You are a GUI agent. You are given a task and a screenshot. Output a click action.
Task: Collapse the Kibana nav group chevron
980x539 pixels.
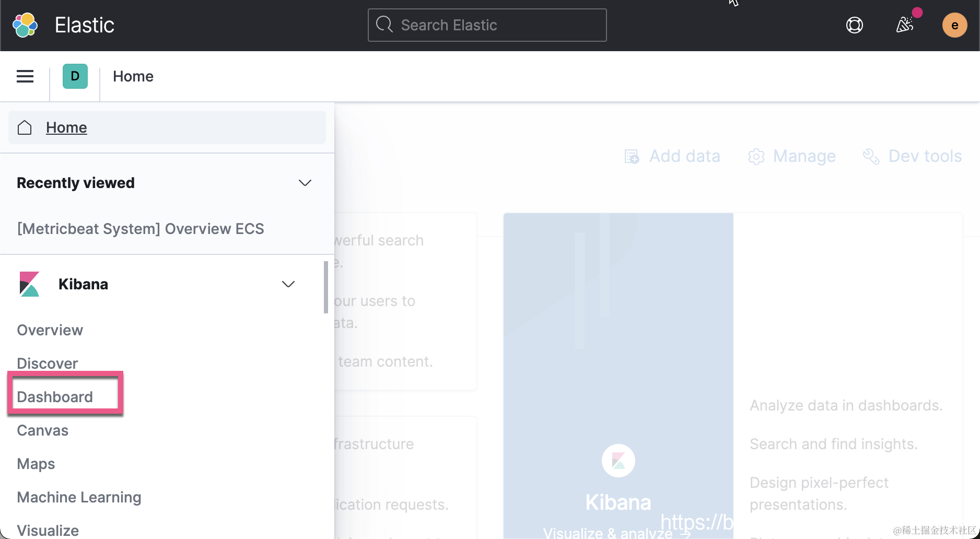click(288, 284)
